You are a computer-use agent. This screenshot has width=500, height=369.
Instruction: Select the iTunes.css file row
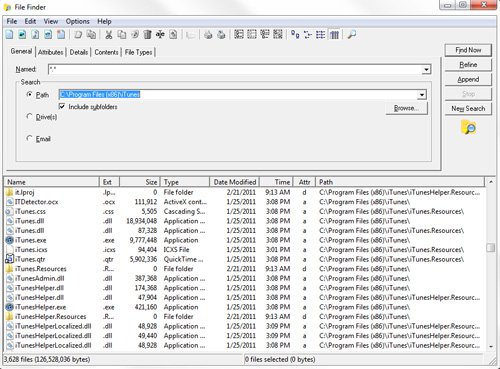pyautogui.click(x=245, y=211)
